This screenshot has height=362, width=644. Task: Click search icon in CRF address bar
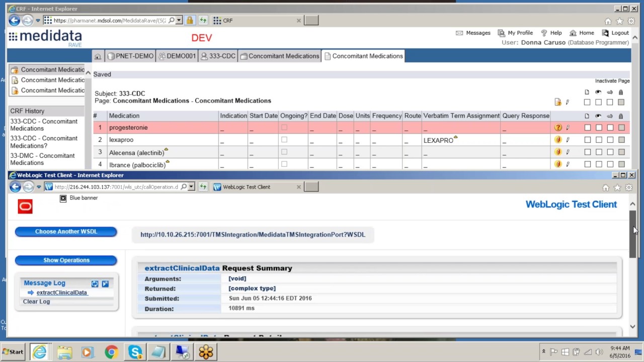tap(172, 21)
